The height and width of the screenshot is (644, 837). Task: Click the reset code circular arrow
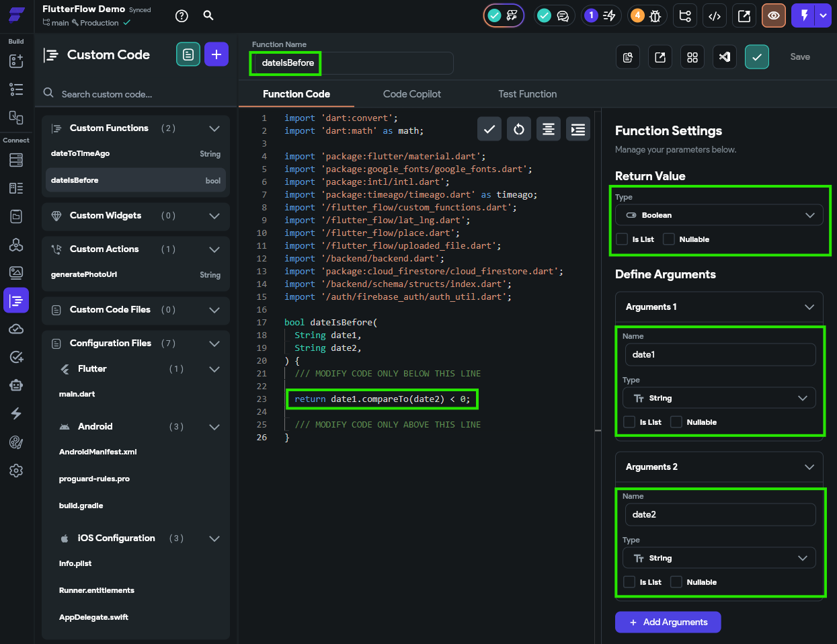pos(519,129)
